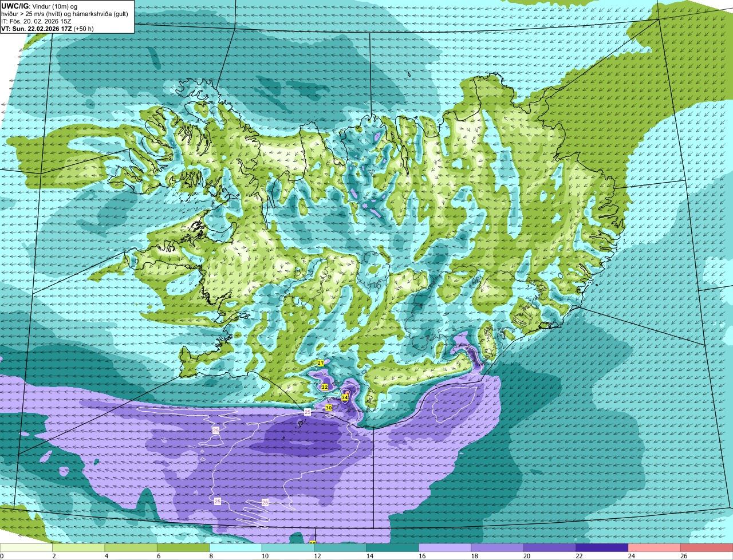Click the 12–14 m/s teal legend swatch

pyautogui.click(x=340, y=548)
